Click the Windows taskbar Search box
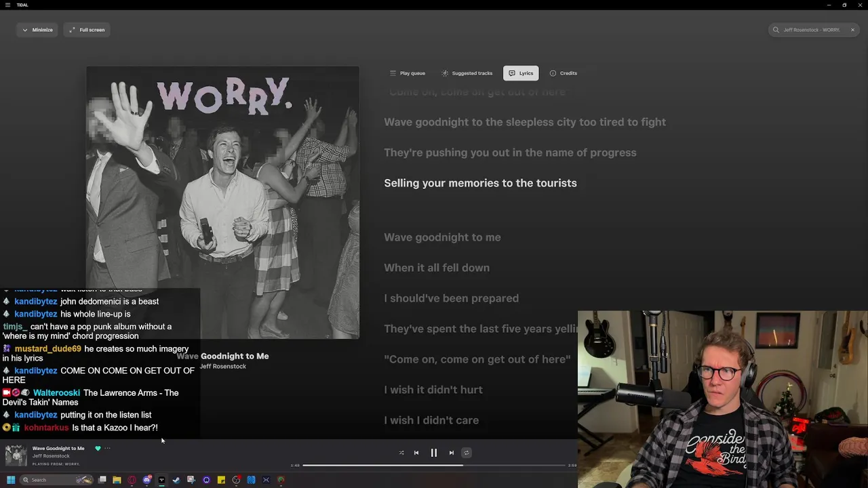868x488 pixels. (x=56, y=480)
